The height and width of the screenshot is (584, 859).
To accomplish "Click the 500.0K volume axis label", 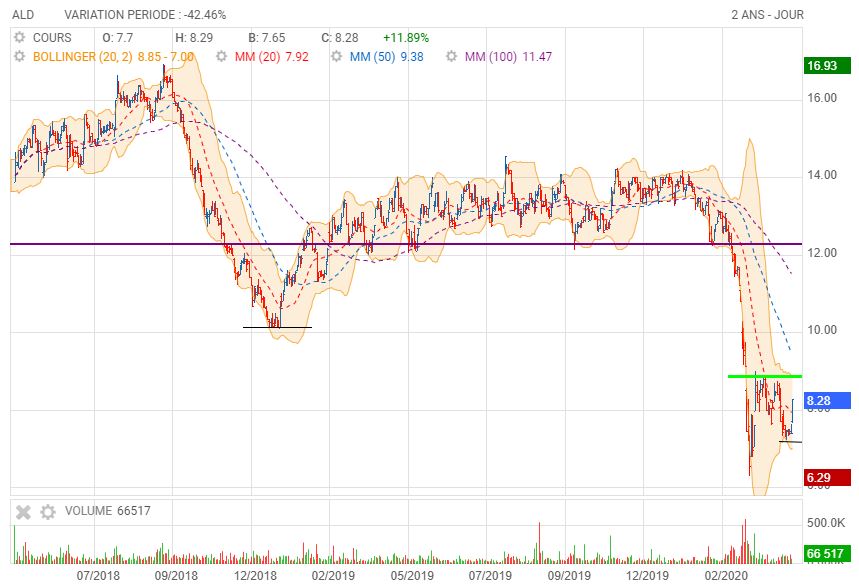I will (826, 523).
